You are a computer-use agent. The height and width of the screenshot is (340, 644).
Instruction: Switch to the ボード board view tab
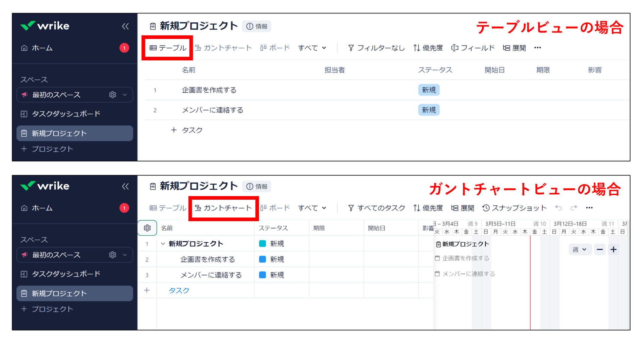pyautogui.click(x=275, y=48)
